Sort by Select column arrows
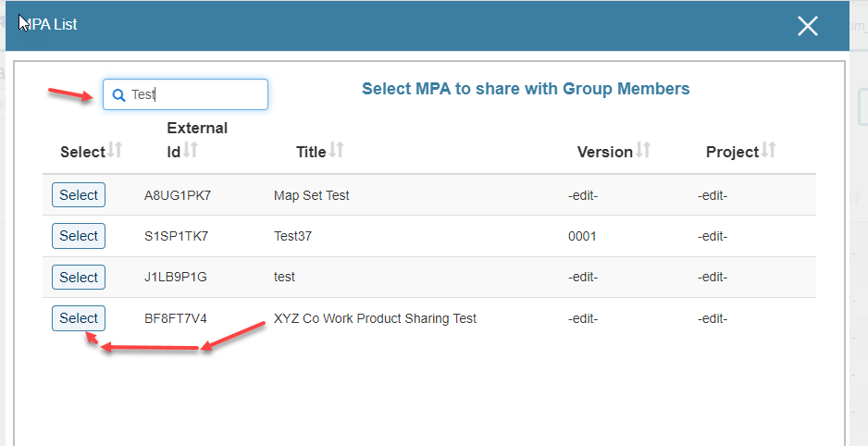Viewport: 868px width, 446px height. pos(115,150)
